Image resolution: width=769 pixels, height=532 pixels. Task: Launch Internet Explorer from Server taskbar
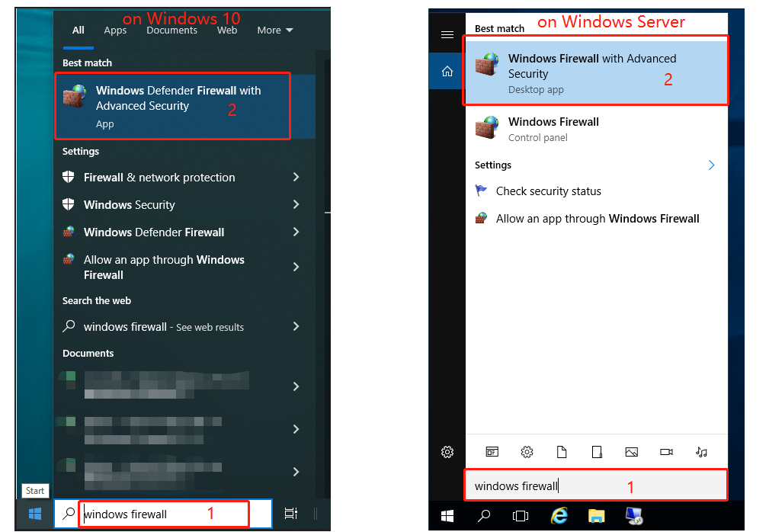559,516
